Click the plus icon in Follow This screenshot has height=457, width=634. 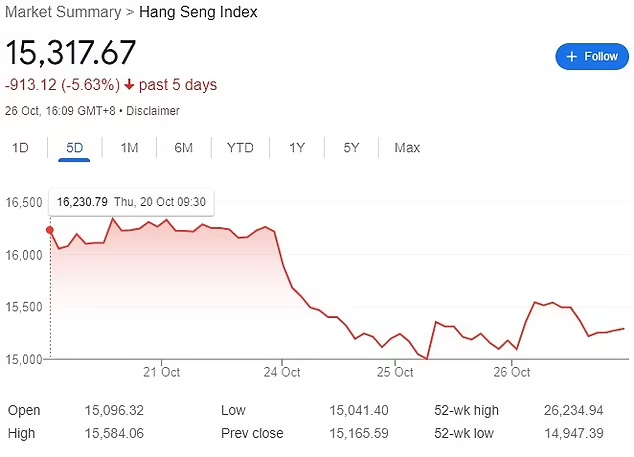[x=572, y=56]
